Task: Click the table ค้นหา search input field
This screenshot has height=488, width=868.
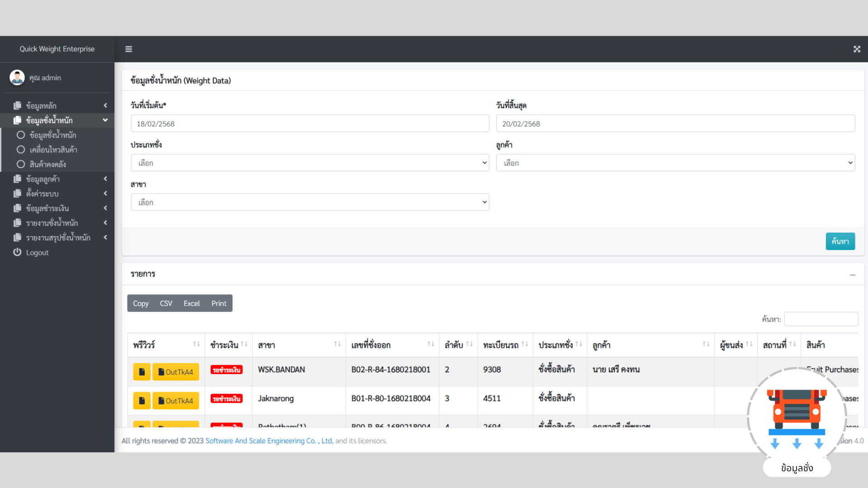Action: tap(821, 319)
